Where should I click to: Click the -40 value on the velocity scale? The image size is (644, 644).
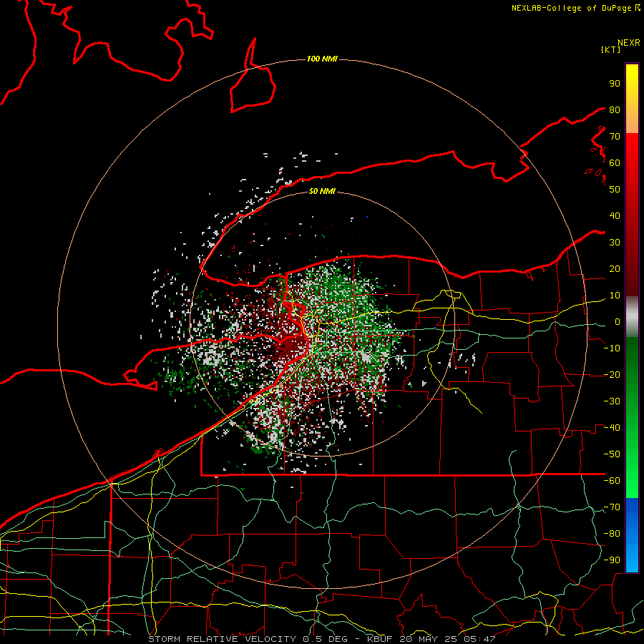pyautogui.click(x=613, y=428)
